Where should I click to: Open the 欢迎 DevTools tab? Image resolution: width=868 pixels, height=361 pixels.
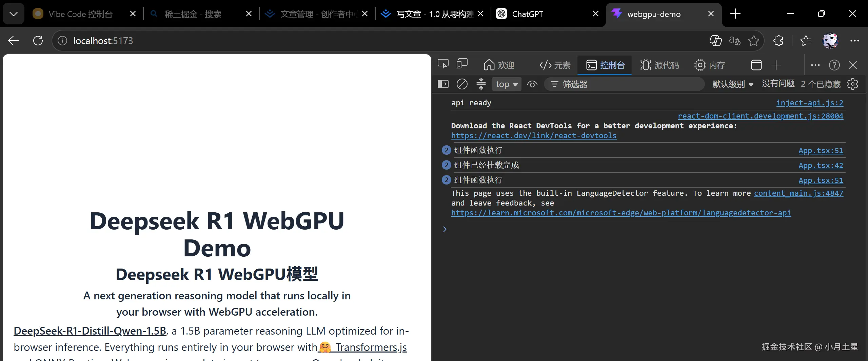click(499, 65)
